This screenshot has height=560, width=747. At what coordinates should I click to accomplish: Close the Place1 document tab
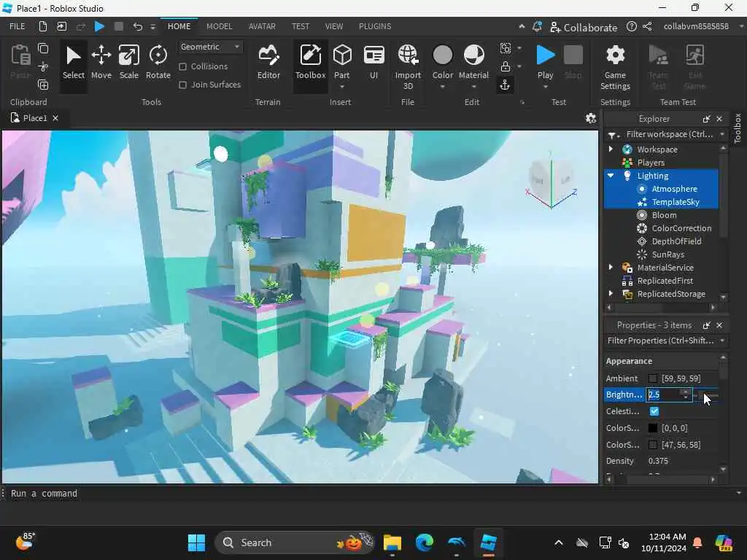pos(55,118)
